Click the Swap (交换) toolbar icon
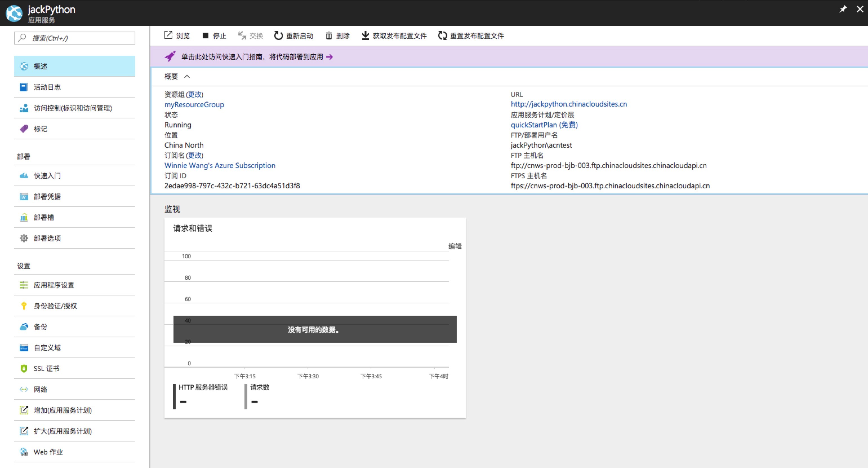 click(242, 36)
